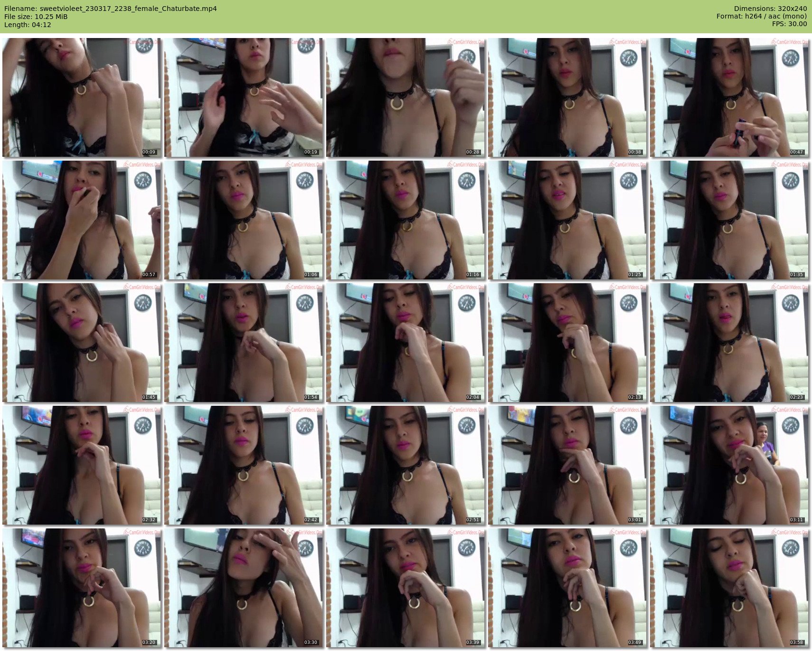Screen dimensions: 812x651
Task: Click the frame at timestamp 03:30
Action: point(244,588)
